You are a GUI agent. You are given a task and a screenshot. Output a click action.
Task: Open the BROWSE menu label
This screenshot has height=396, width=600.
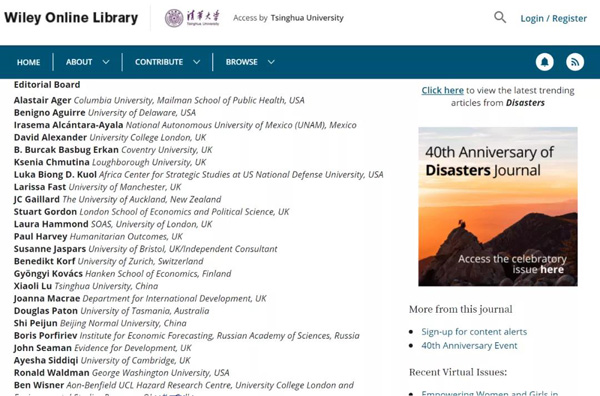tap(241, 62)
